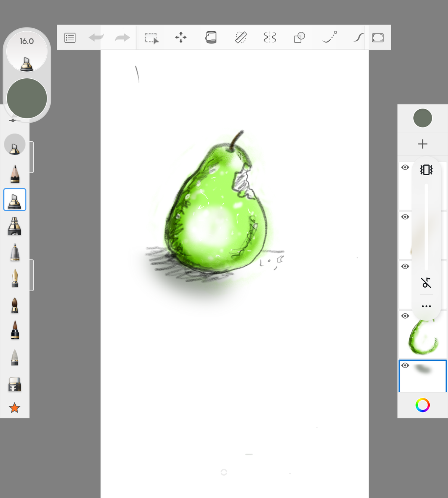Enable the symmetry tool
The height and width of the screenshot is (498, 448).
270,37
